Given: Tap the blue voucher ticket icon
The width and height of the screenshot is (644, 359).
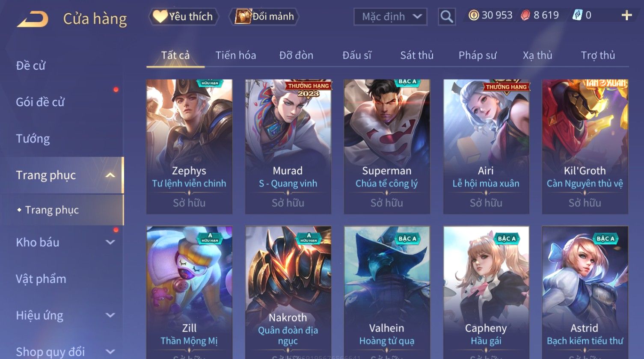Looking at the screenshot, I should coord(577,15).
